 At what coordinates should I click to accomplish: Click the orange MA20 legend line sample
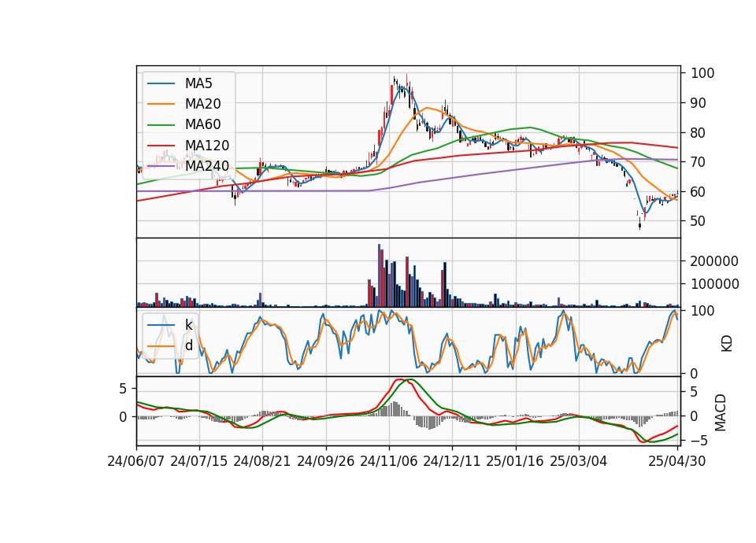161,104
